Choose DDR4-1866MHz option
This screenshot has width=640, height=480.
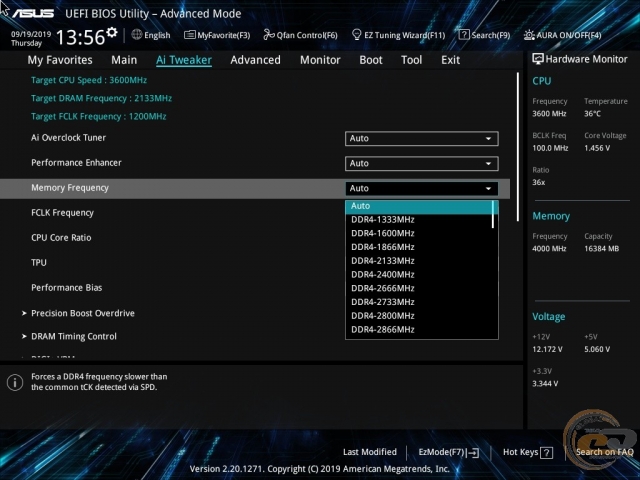point(419,247)
